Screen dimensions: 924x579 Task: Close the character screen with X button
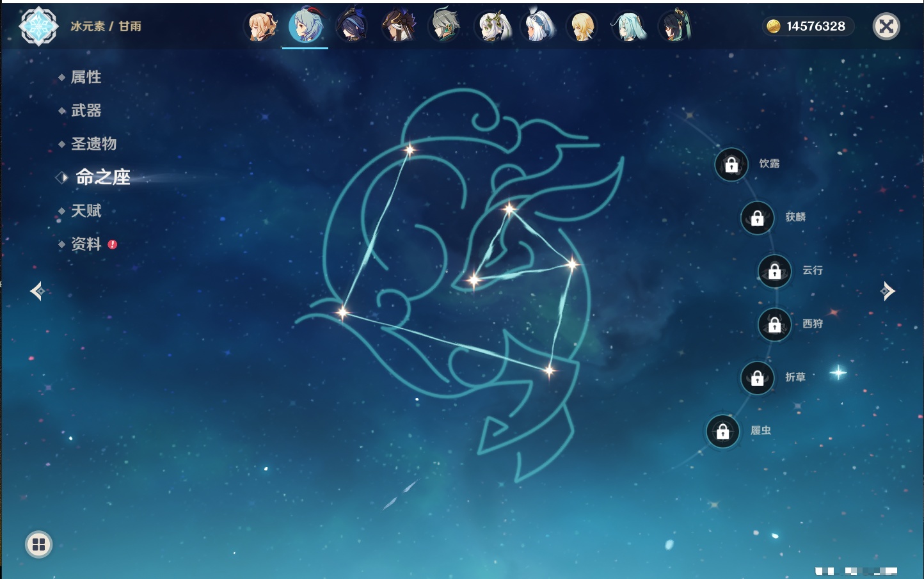point(886,26)
